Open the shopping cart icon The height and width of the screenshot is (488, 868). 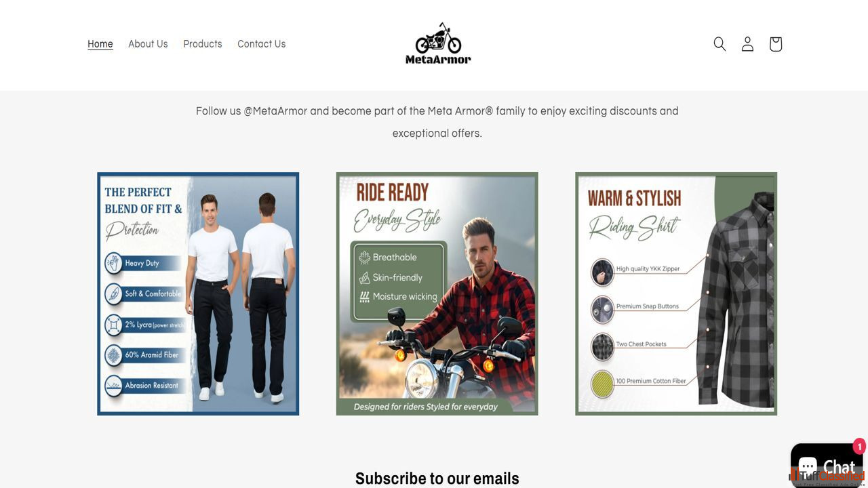tap(776, 44)
